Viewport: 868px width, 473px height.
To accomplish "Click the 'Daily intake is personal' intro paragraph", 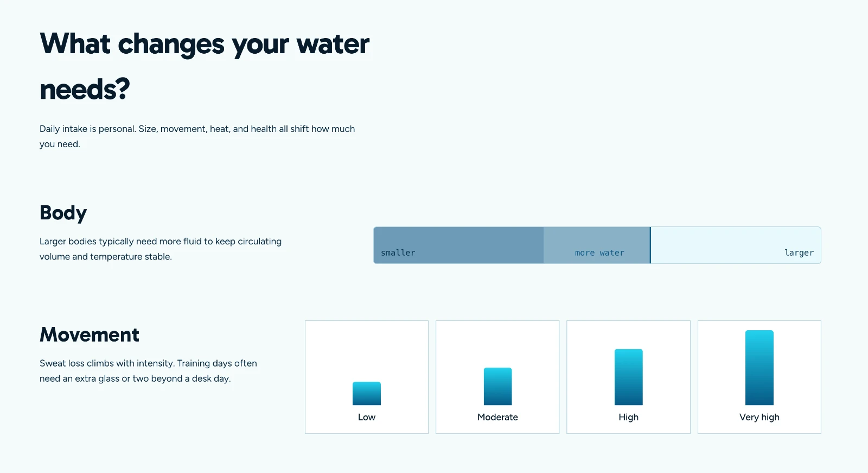I will pos(197,136).
